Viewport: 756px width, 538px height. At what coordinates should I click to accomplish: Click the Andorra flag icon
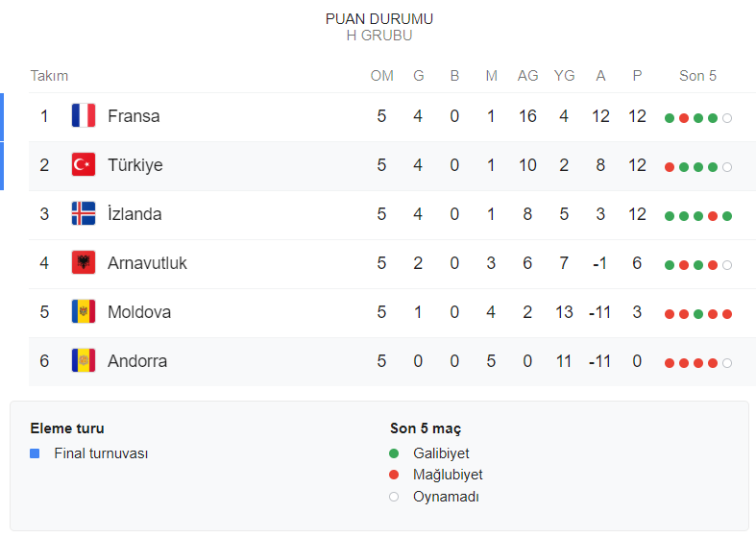84,361
